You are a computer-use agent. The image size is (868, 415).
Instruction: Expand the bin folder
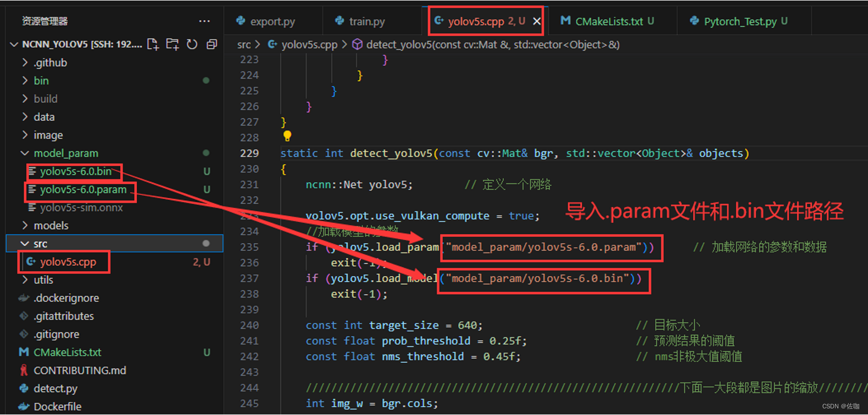pyautogui.click(x=25, y=81)
